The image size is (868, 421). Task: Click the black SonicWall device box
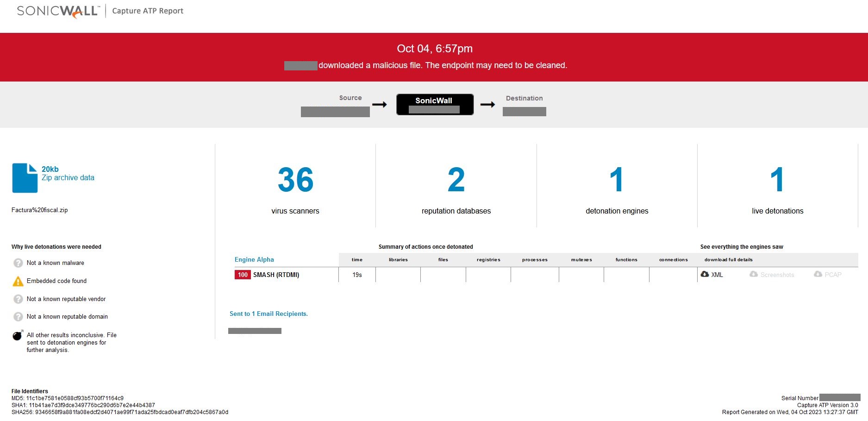[435, 105]
